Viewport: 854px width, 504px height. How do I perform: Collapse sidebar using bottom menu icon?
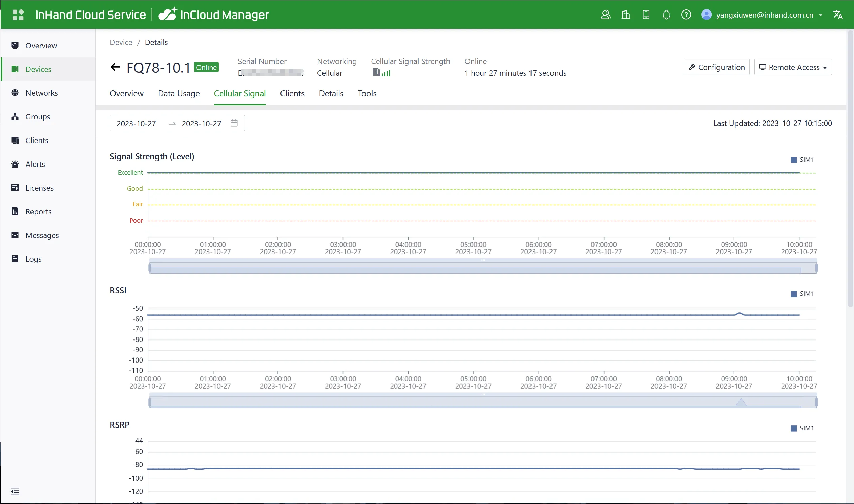pyautogui.click(x=15, y=491)
